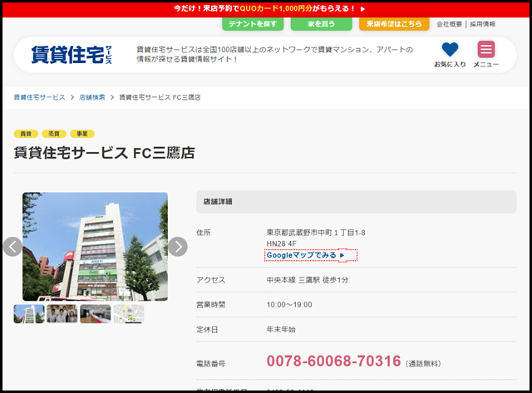Go to 店舗検索 breadcrumb

pos(92,97)
